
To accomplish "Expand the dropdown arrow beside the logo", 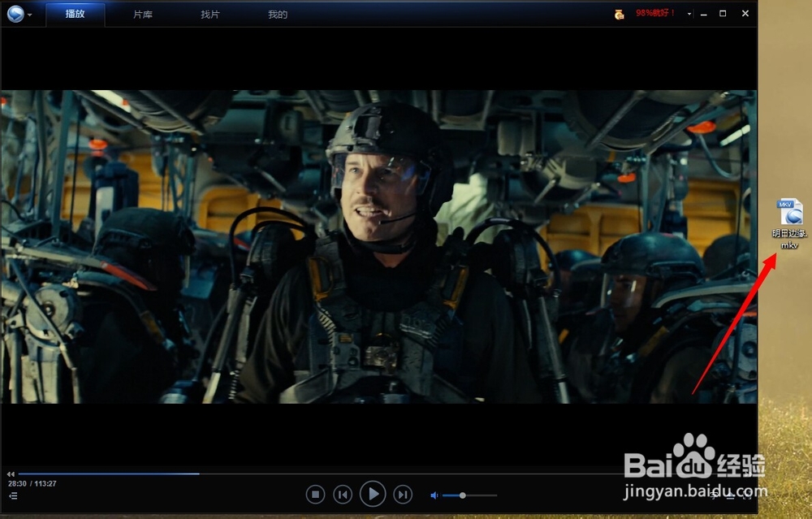I will click(29, 15).
